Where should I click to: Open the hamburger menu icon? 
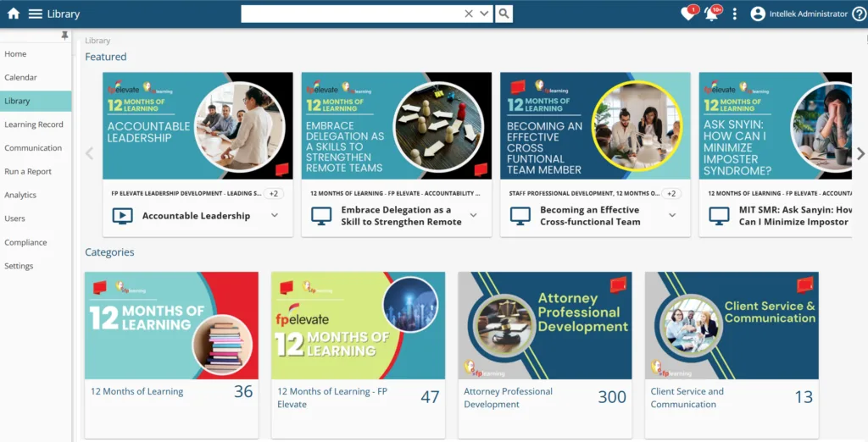click(x=36, y=14)
